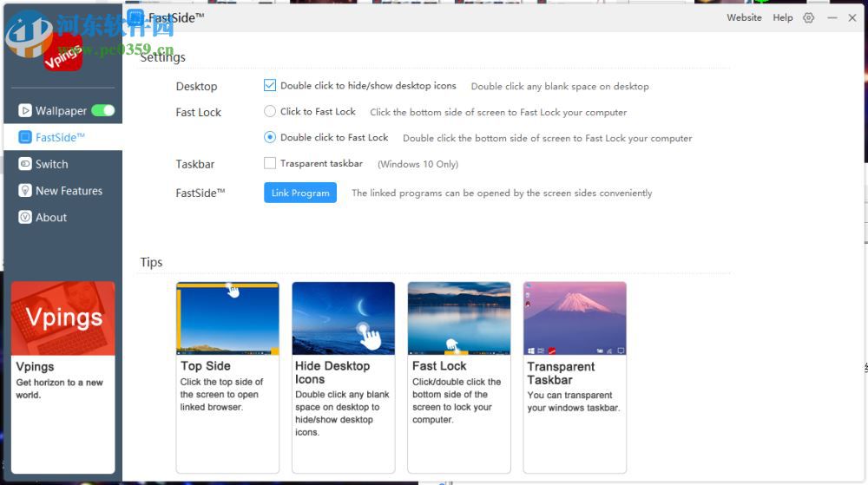Screen dimensions: 868x485
Task: Enable the Trasparent taskbar checkbox
Action: (270, 163)
